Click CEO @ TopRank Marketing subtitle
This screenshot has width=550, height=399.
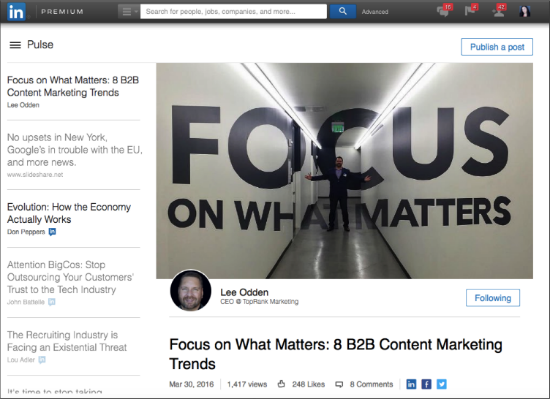point(259,302)
